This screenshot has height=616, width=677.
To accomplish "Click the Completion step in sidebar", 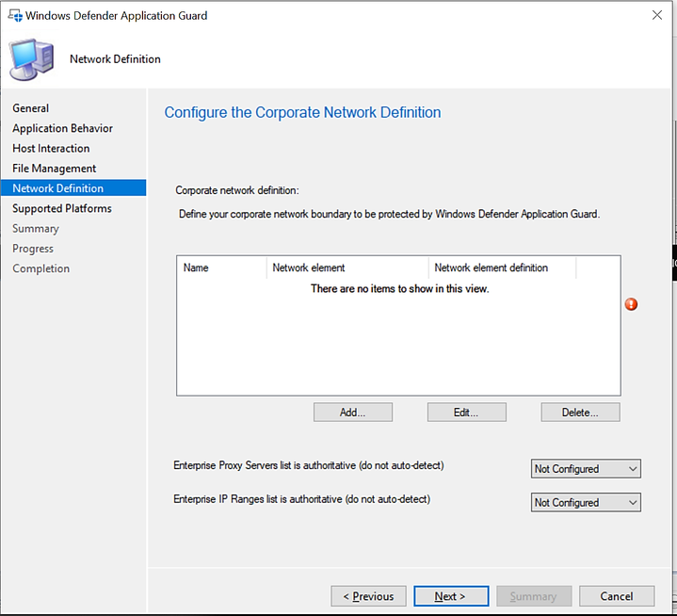I will pos(41,268).
